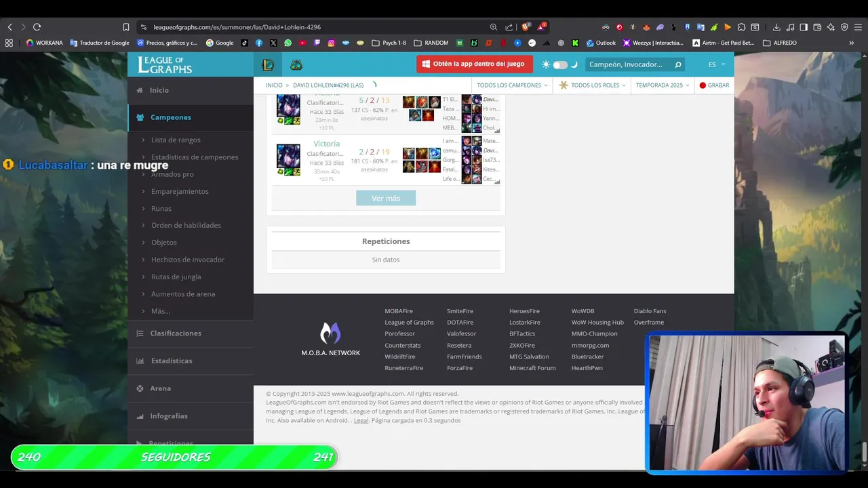Go to INICIO breadcrumb link
The width and height of the screenshot is (868, 488).
point(274,85)
